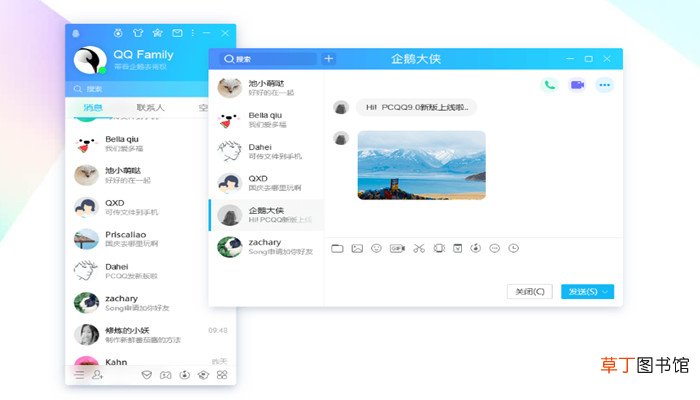Click the QQ Family profile avatar
This screenshot has height=400, width=700.
click(90, 60)
